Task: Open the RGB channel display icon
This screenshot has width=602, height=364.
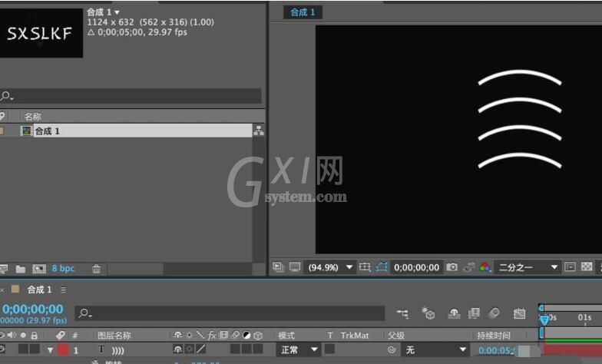Action: (485, 267)
